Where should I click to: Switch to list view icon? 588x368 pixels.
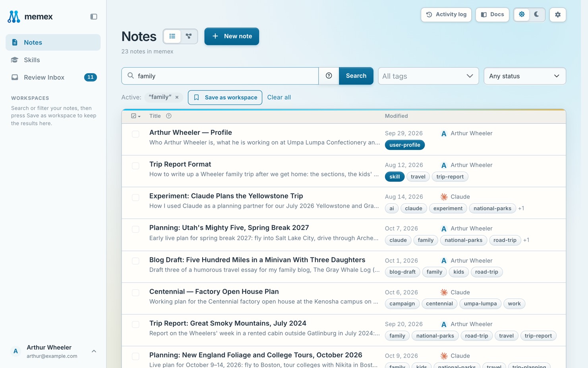[x=172, y=36]
